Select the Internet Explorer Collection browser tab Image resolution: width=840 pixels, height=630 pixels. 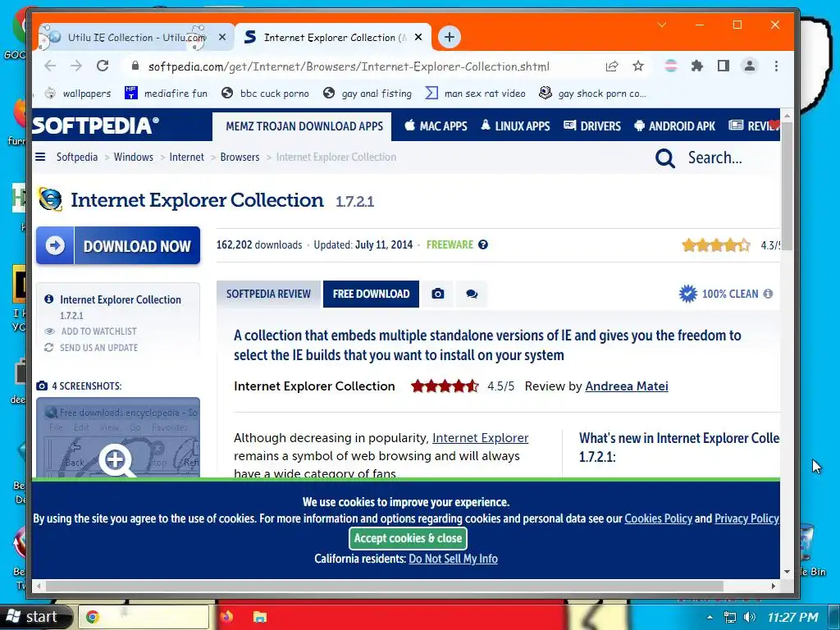332,37
